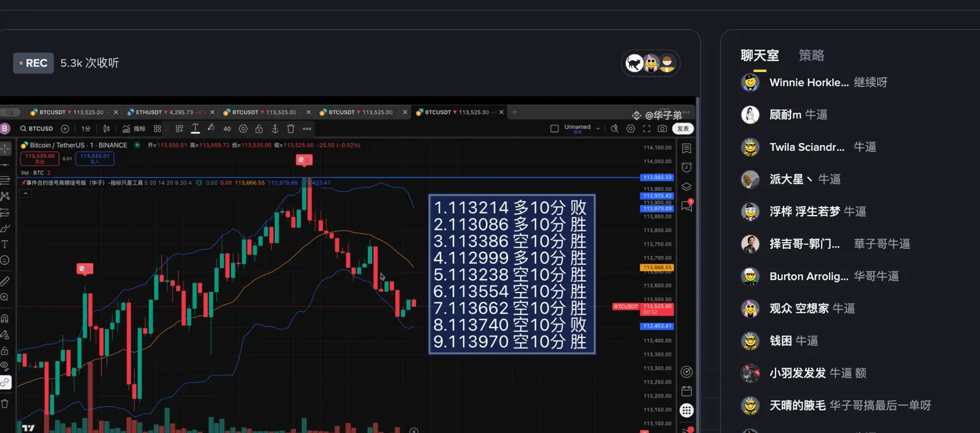Open the fill color bucket picker
The image size is (980, 433).
[x=211, y=128]
